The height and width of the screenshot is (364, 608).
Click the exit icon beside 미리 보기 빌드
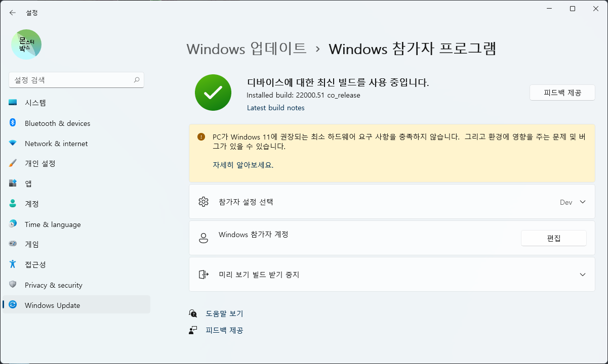point(204,275)
